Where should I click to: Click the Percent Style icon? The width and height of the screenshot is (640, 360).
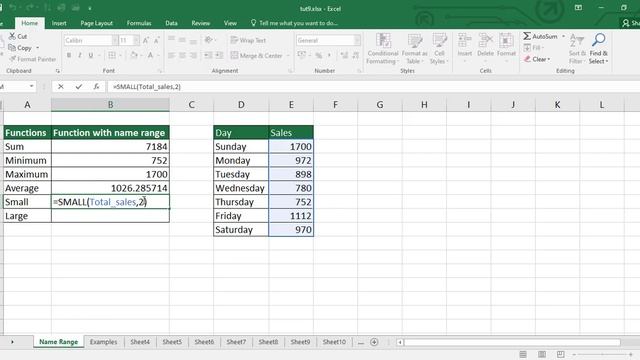coord(318,55)
